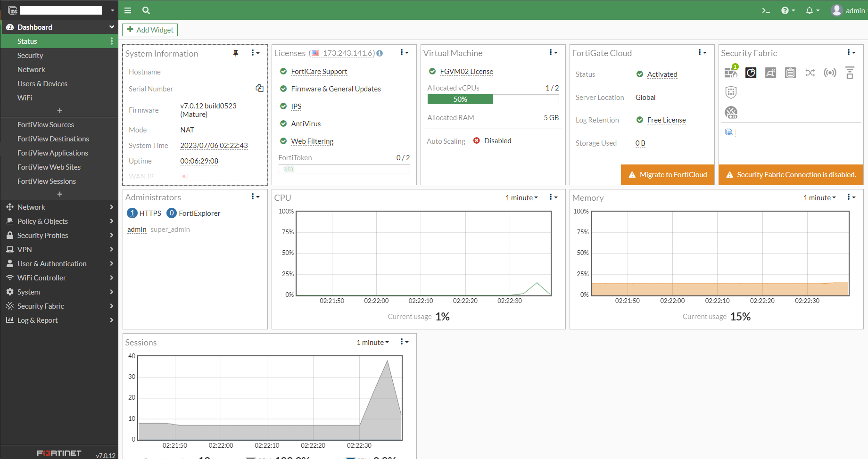868x459 pixels.
Task: Click the clipboard FortiManager fabric icon
Action: [790, 73]
